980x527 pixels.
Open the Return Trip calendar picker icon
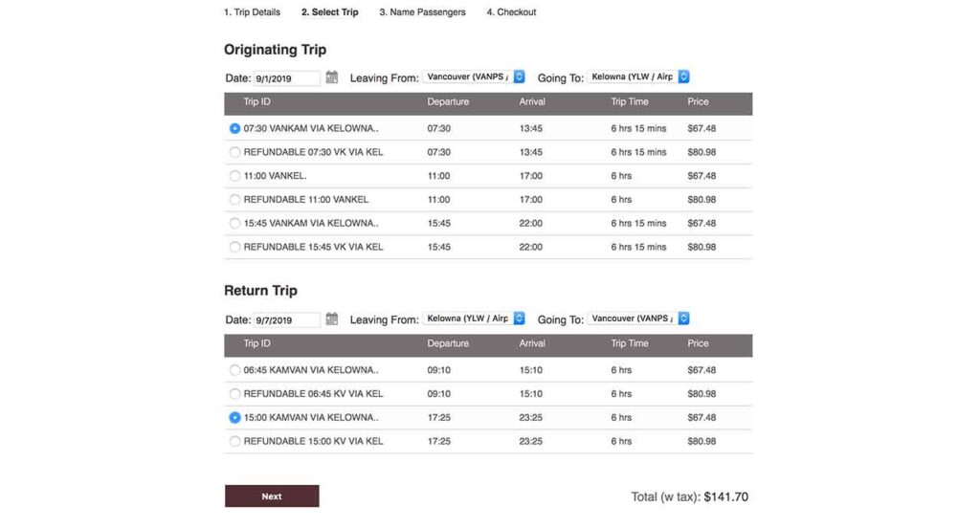tap(332, 319)
